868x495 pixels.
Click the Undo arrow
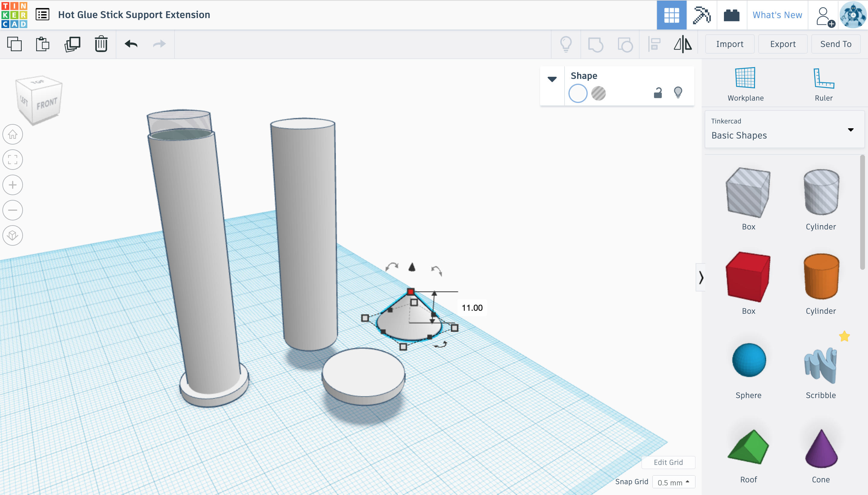tap(131, 44)
